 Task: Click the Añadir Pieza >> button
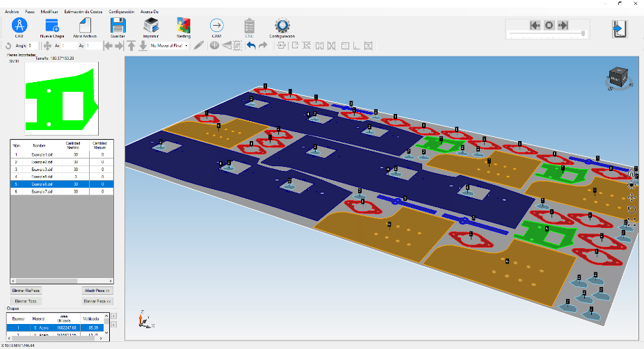click(x=97, y=290)
